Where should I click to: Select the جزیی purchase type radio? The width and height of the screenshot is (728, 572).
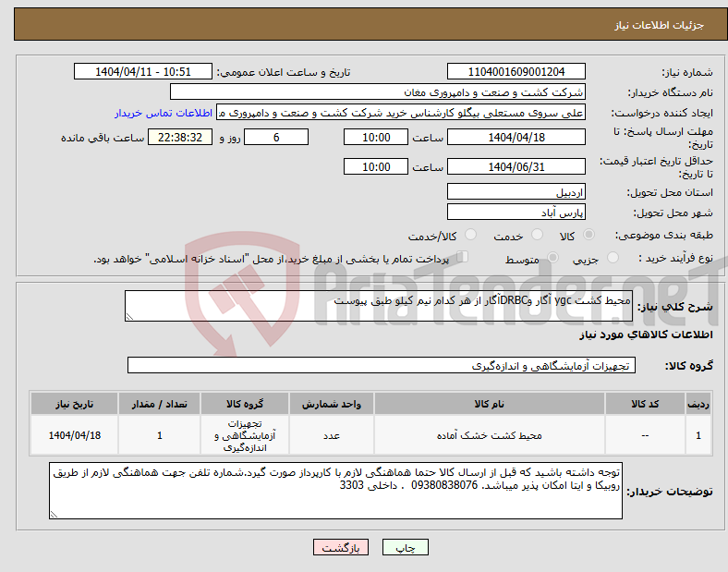613,257
